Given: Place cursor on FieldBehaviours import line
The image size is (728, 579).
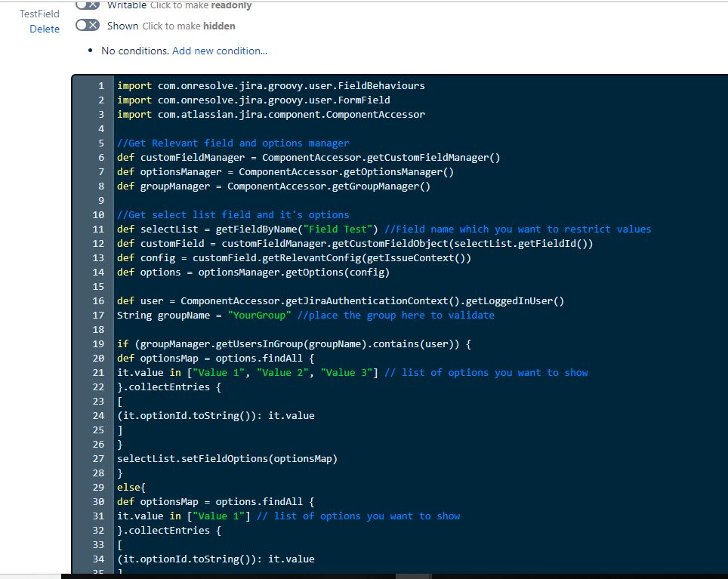Looking at the screenshot, I should (x=270, y=86).
